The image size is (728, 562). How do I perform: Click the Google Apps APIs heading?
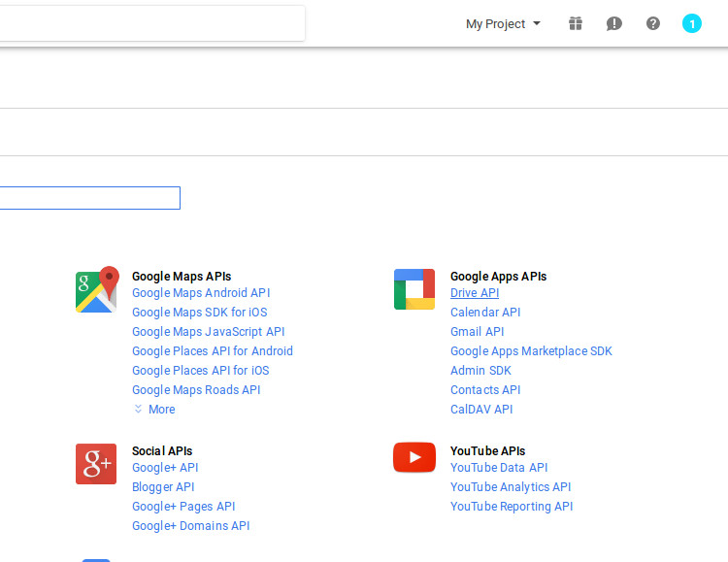coord(498,277)
